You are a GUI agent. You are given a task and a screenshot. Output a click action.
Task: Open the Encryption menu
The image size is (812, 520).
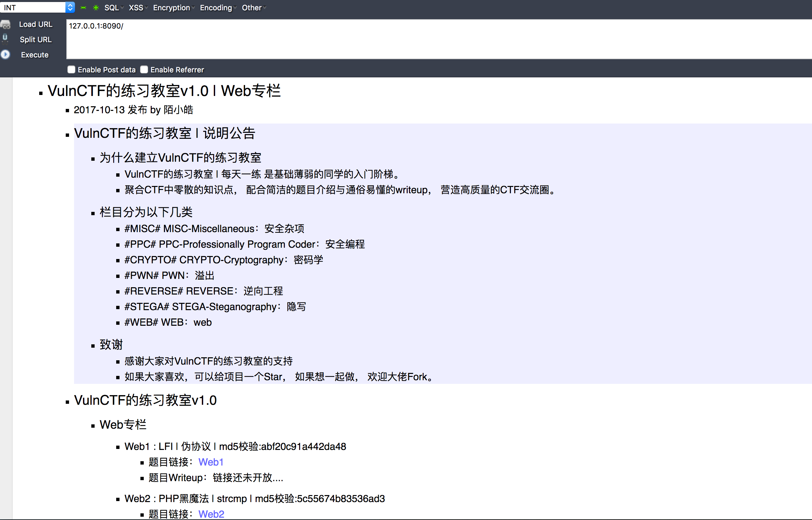pos(174,7)
